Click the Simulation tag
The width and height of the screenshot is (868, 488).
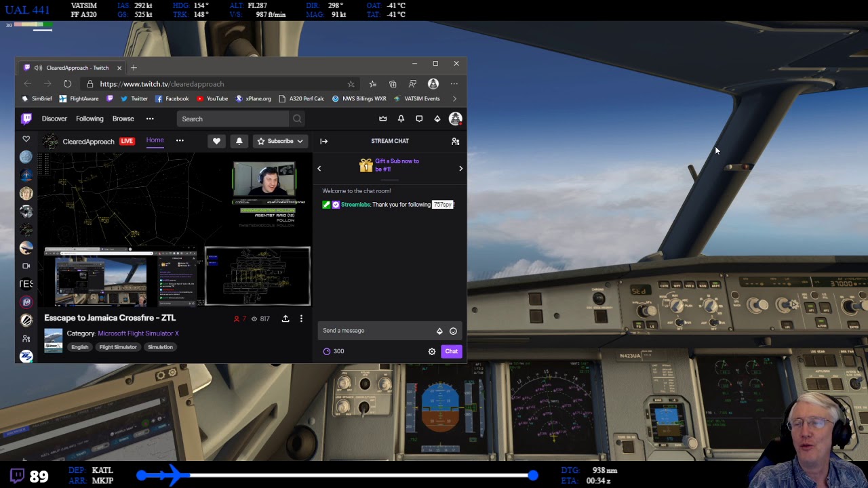pyautogui.click(x=160, y=347)
